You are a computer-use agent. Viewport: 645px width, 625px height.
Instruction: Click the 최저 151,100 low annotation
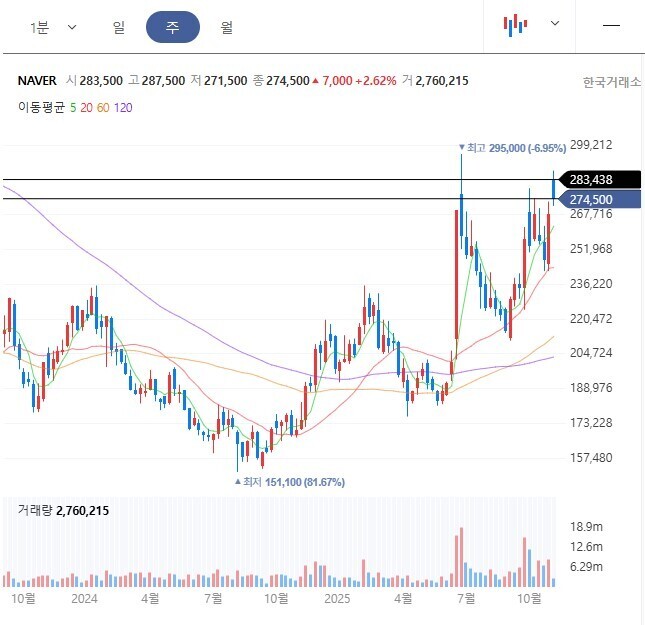290,482
